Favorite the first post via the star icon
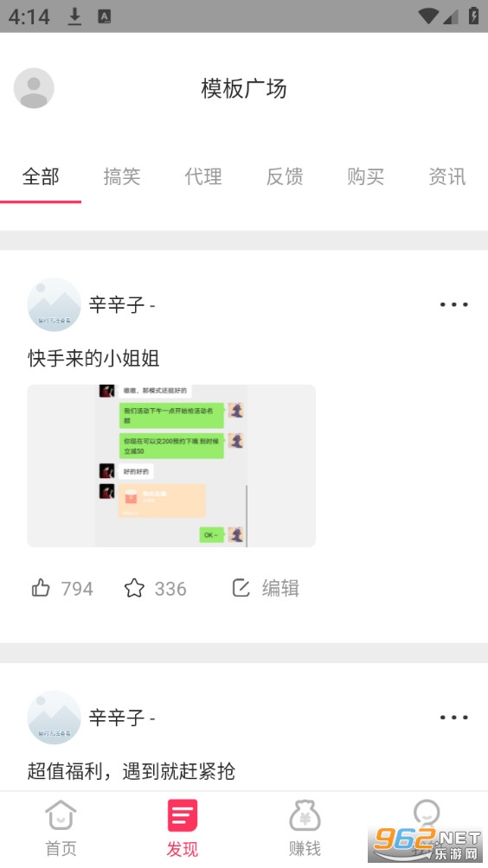 click(x=134, y=587)
